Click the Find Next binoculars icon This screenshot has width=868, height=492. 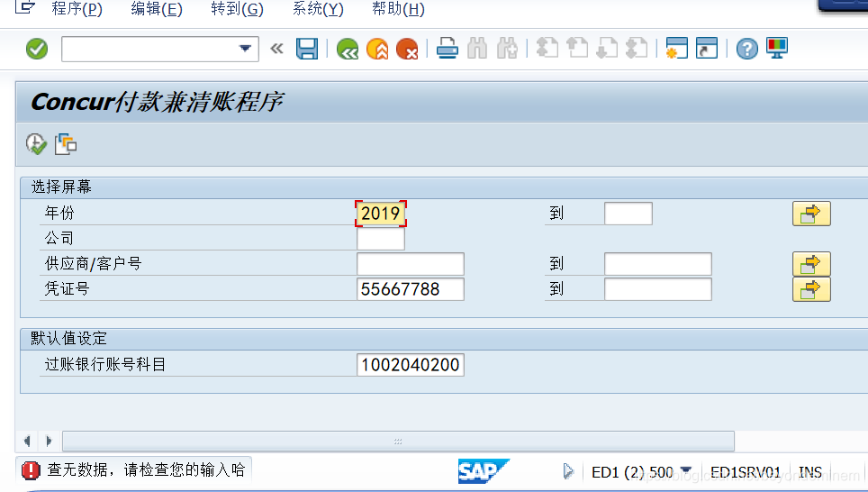coord(507,48)
